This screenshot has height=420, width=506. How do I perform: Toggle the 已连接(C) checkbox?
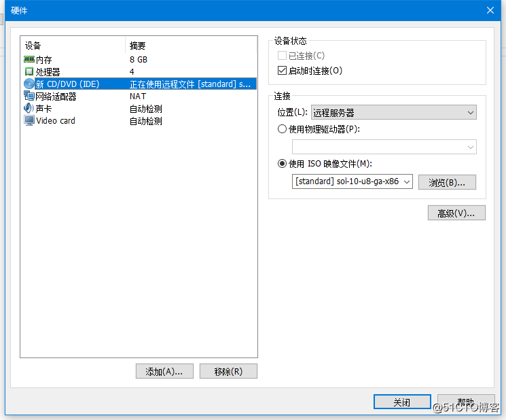click(x=282, y=56)
